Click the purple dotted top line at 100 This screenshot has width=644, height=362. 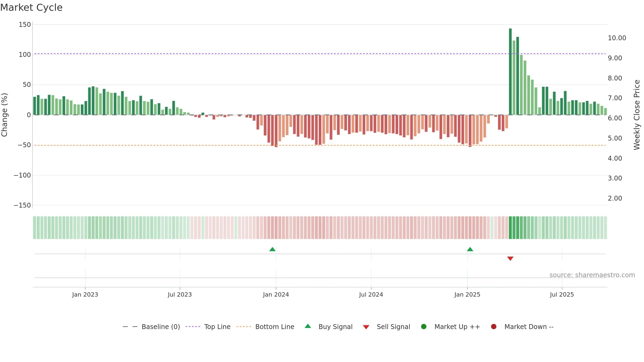pos(320,54)
